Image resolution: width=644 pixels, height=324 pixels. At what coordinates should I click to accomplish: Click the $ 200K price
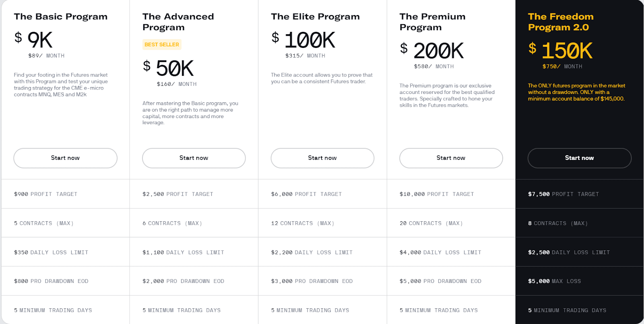click(x=431, y=50)
